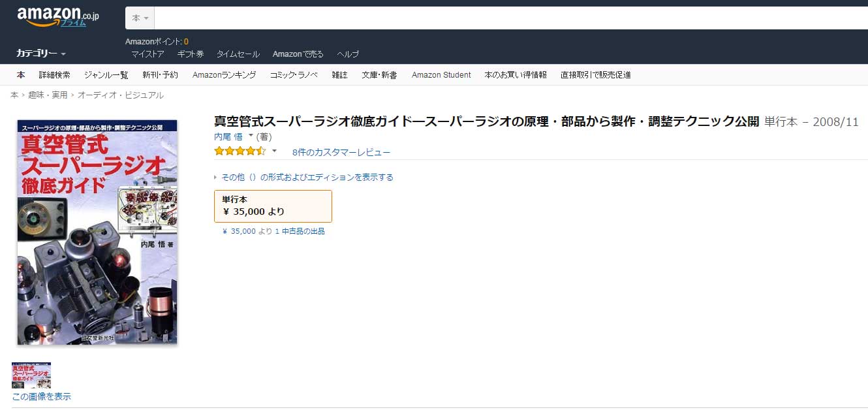Image resolution: width=868 pixels, height=410 pixels.
Task: Open マイストア link
Action: (x=147, y=54)
